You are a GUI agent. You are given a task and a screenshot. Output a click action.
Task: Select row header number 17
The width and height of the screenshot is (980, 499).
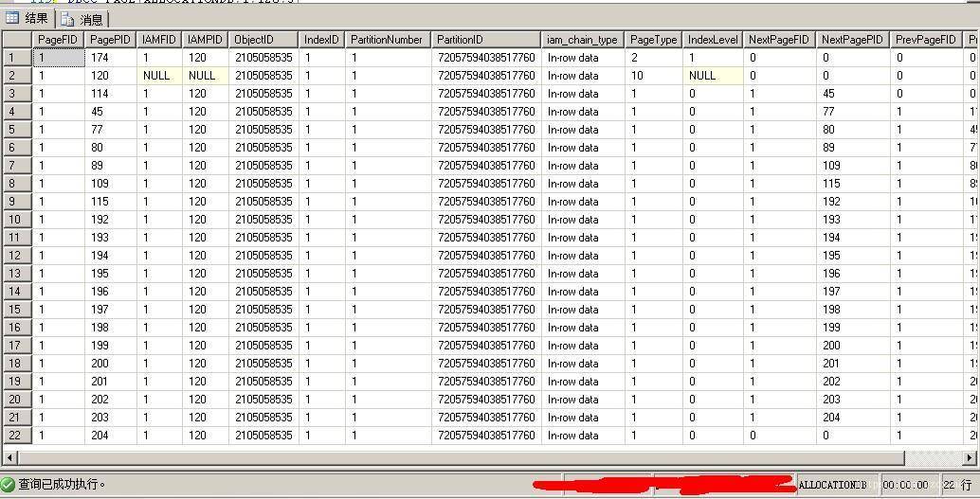(17, 346)
